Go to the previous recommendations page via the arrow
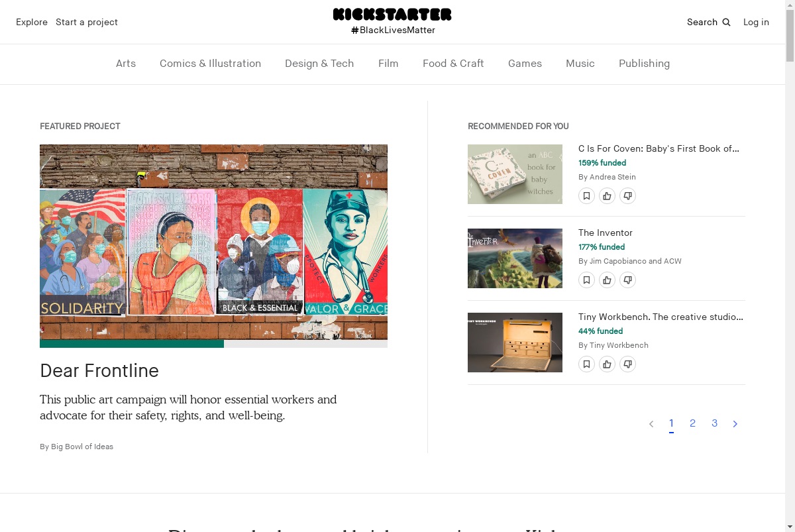This screenshot has width=795, height=532. [651, 424]
